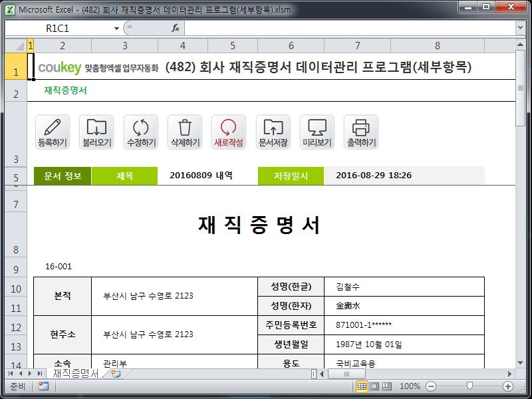Viewport: 532px width, 399px height.
Task: Click the macro record icon in status bar
Action: click(x=43, y=386)
